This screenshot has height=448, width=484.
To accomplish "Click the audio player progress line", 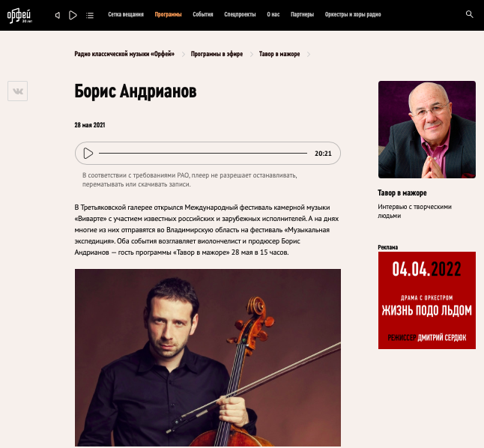I will click(203, 153).
